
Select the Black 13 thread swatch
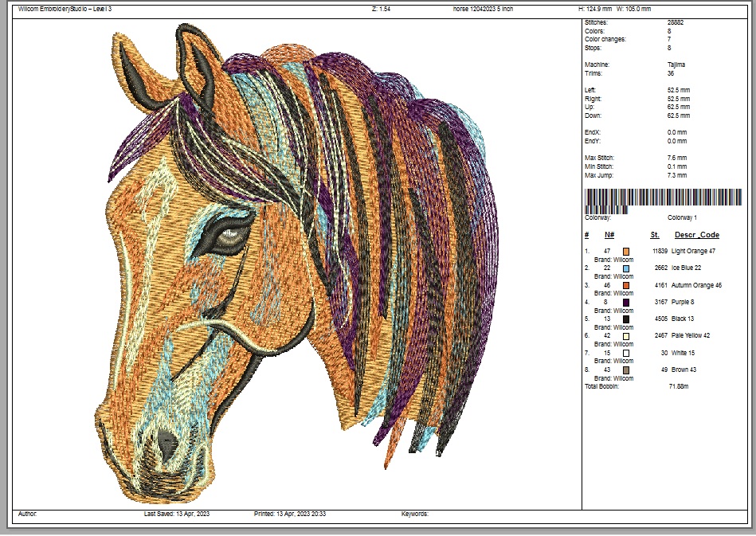pyautogui.click(x=626, y=319)
